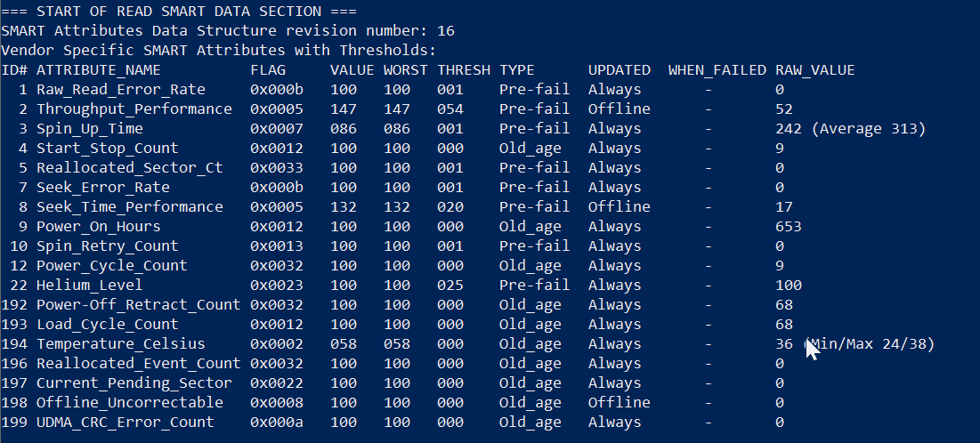Click the Throughput_Performance attribute name
Image resolution: width=980 pixels, height=443 pixels.
coord(134,109)
